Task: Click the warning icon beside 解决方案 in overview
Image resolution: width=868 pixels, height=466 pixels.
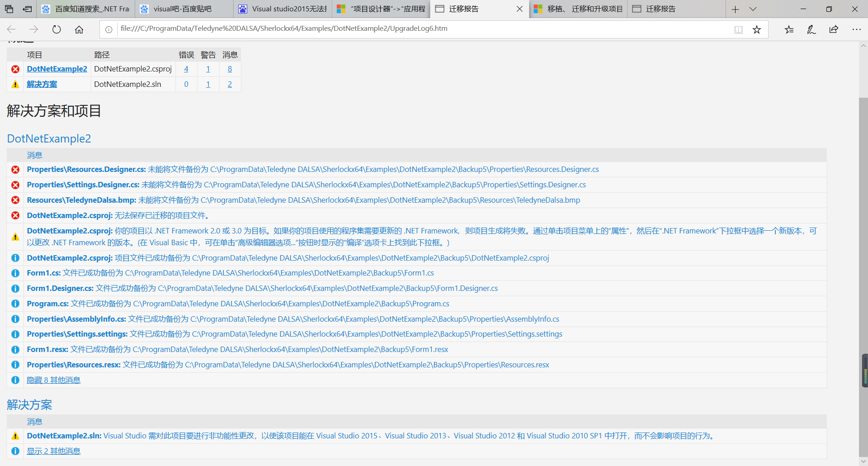Action: tap(15, 85)
